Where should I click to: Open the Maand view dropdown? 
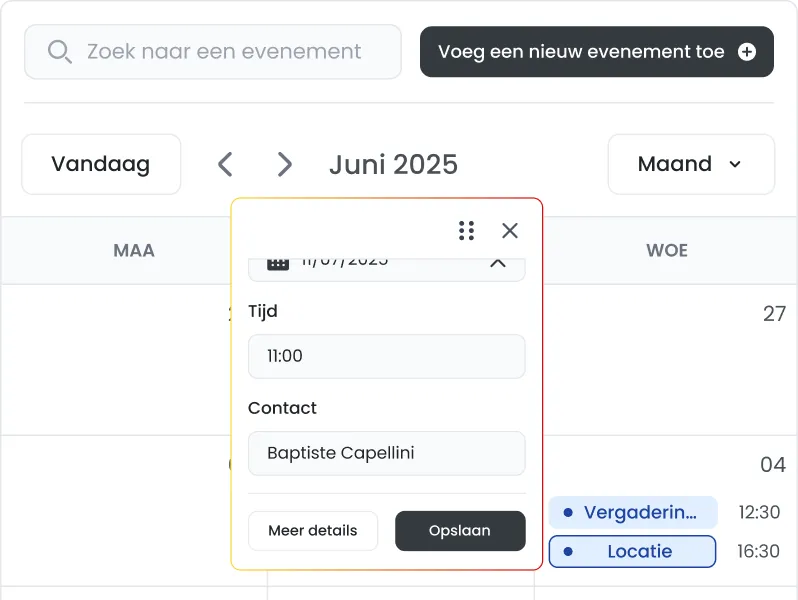click(691, 164)
